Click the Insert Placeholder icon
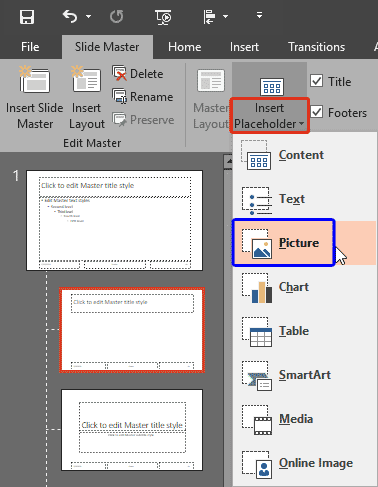378x487 pixels. [x=272, y=87]
